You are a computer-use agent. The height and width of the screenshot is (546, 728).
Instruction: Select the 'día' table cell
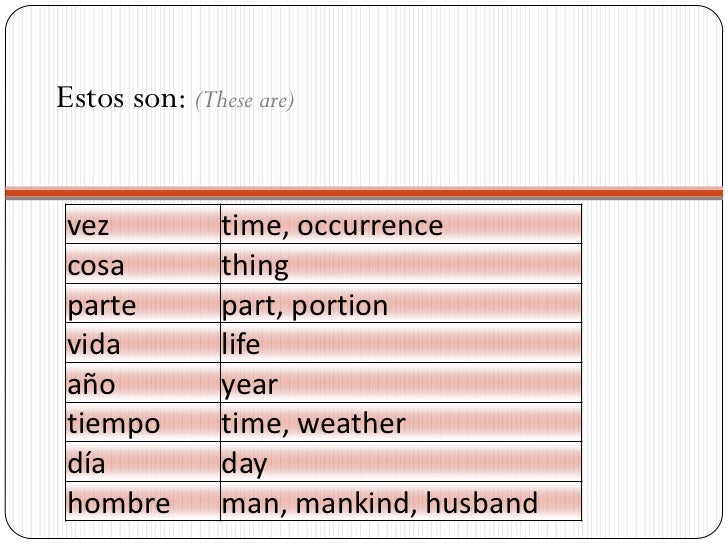tap(143, 462)
